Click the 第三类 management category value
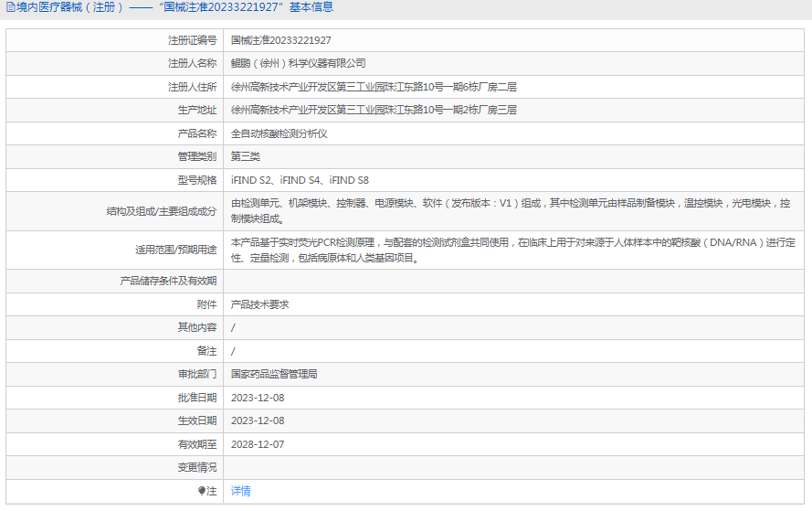The height and width of the screenshot is (511, 812). 246,156
